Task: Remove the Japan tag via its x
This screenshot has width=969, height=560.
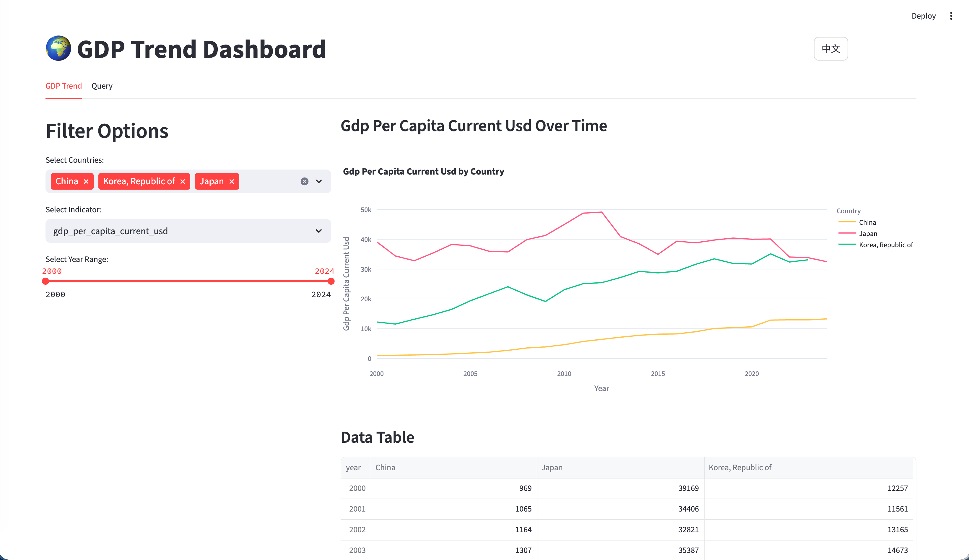Action: pos(232,181)
